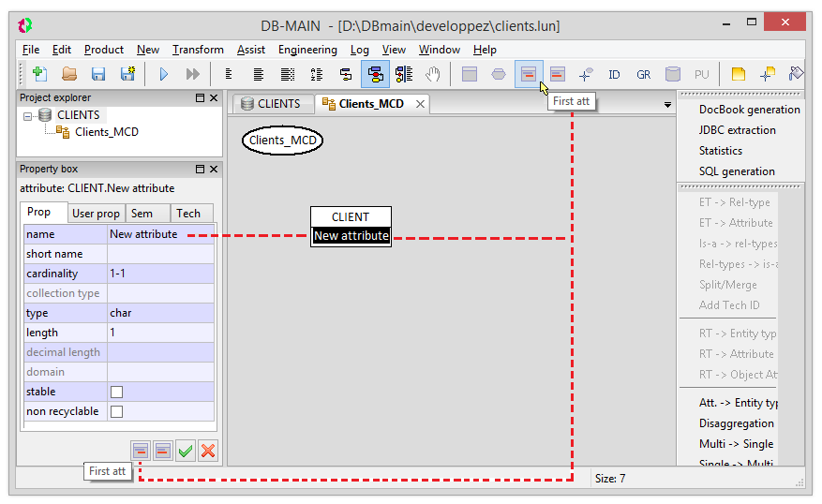Switch to standard text view icon
822x504 pixels.
[x=258, y=74]
